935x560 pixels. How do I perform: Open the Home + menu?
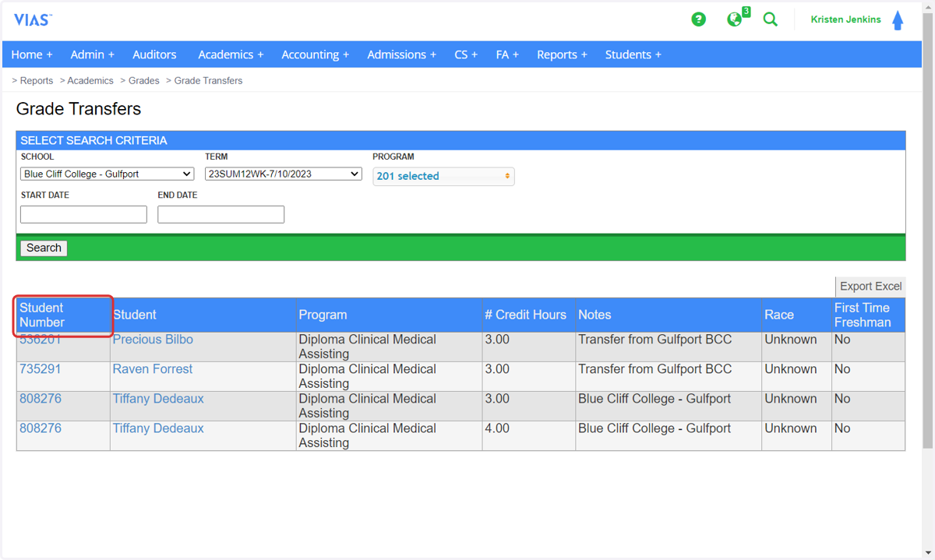32,55
